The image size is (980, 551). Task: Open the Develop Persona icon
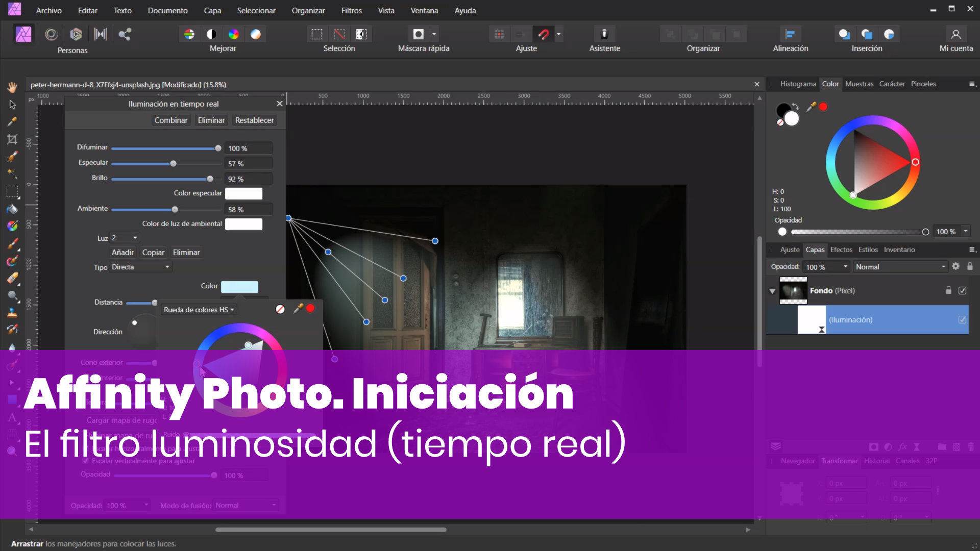point(76,34)
